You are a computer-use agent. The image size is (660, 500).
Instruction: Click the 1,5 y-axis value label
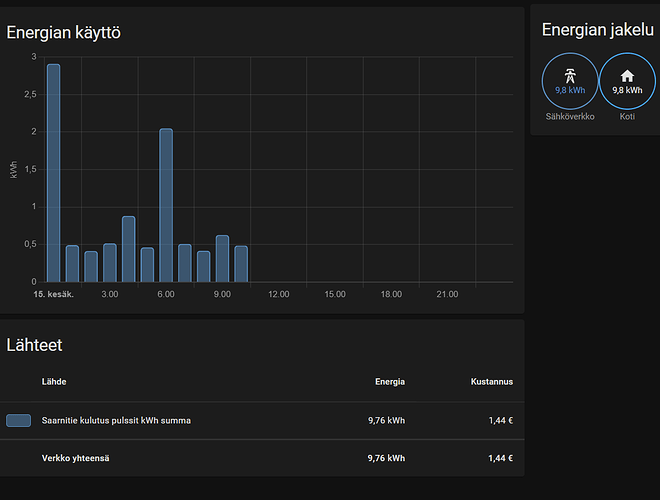[x=30, y=169]
